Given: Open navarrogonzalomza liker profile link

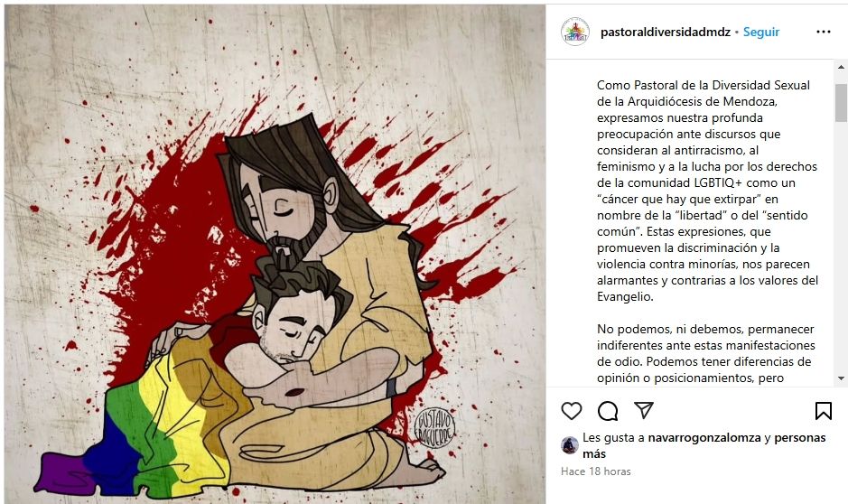Looking at the screenshot, I should pos(704,437).
